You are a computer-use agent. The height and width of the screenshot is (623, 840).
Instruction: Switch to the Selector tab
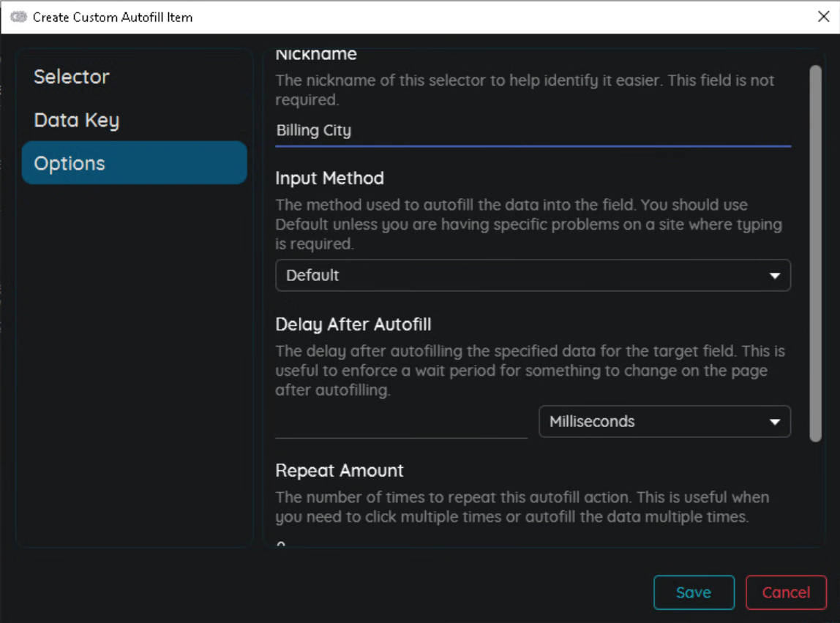[72, 77]
